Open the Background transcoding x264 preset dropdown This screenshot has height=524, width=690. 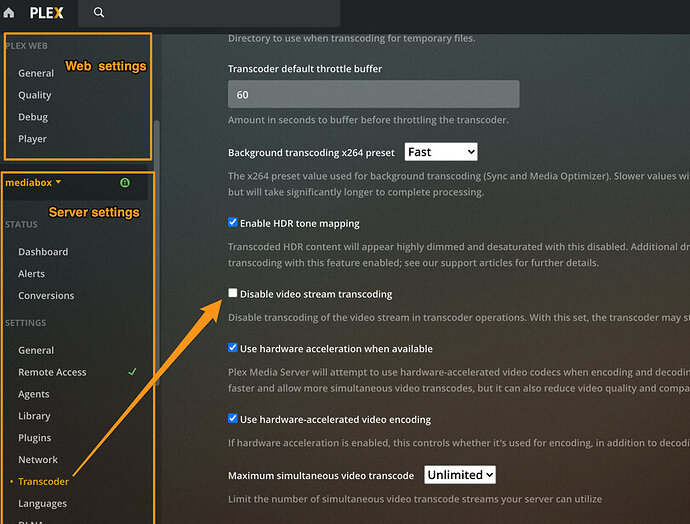[x=441, y=152]
